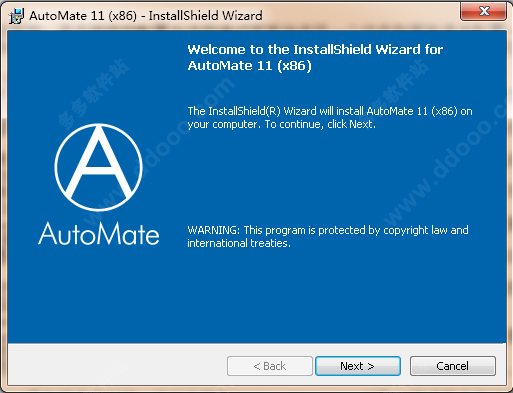Click the Next > button

[x=358, y=366]
